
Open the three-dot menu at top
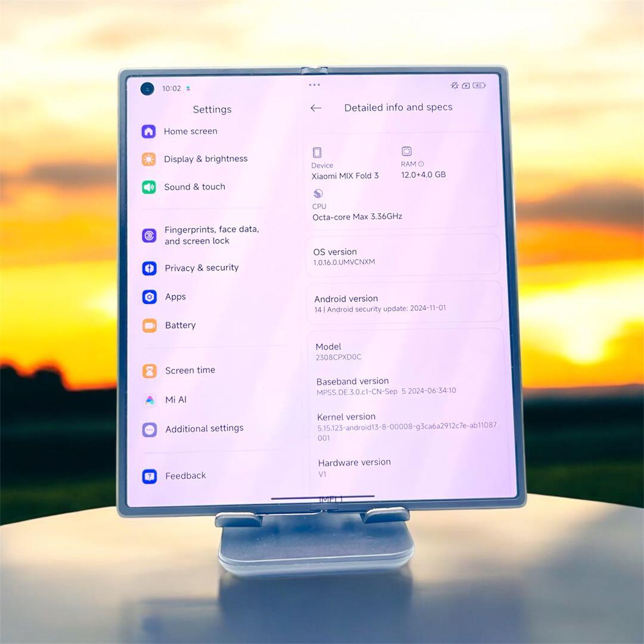click(x=314, y=85)
